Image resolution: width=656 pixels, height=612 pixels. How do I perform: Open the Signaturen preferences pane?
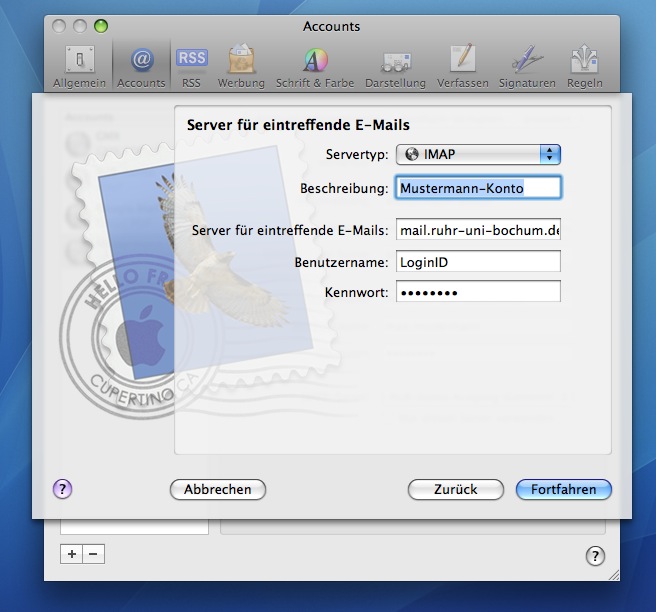click(x=527, y=67)
